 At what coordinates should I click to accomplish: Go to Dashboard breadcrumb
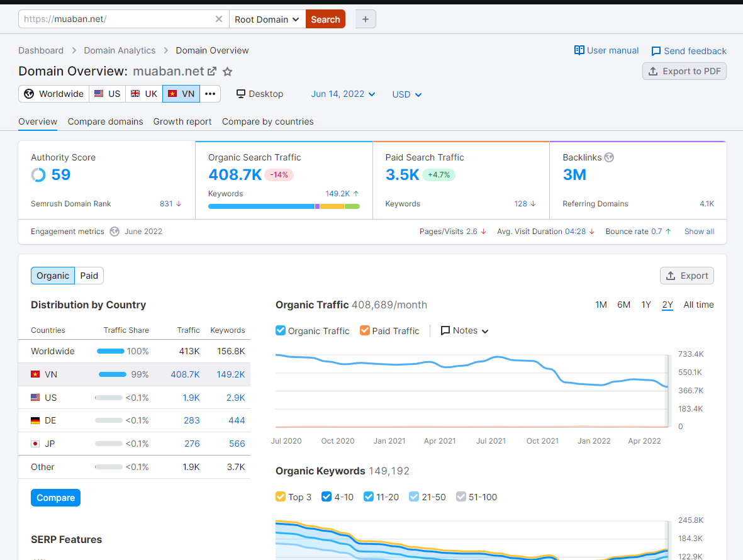[41, 50]
